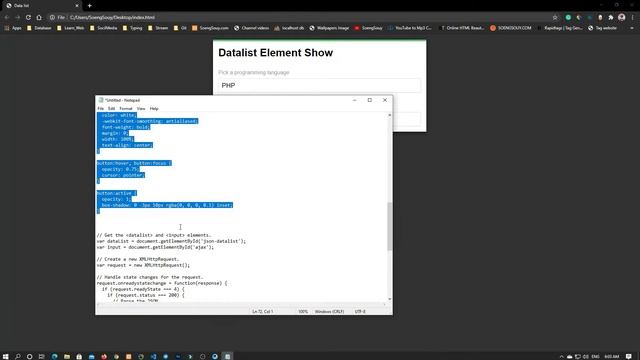Image resolution: width=640 pixels, height=360 pixels.
Task: Open the Notepad View menu
Action: point(141,109)
